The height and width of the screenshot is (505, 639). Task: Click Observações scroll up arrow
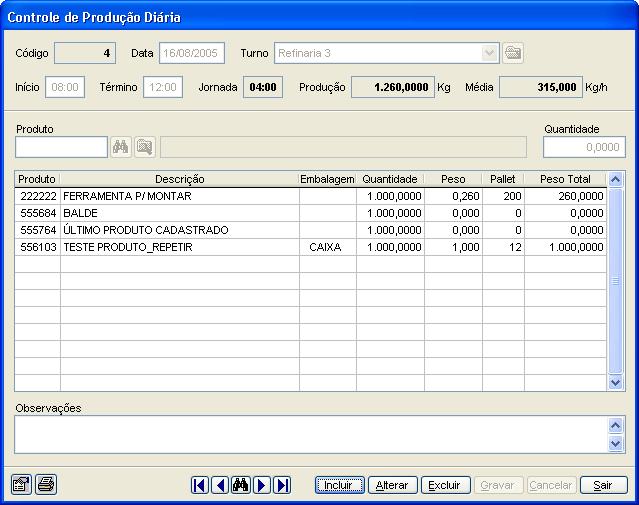[x=615, y=426]
